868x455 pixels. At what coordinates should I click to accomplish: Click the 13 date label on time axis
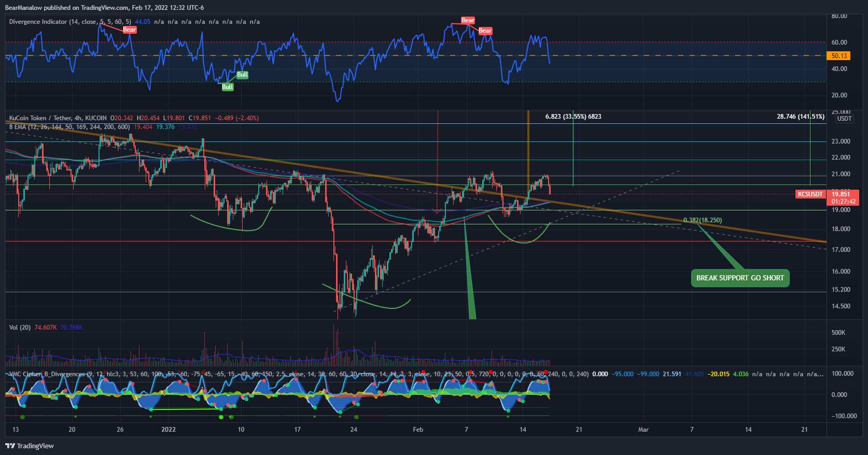coord(16,430)
